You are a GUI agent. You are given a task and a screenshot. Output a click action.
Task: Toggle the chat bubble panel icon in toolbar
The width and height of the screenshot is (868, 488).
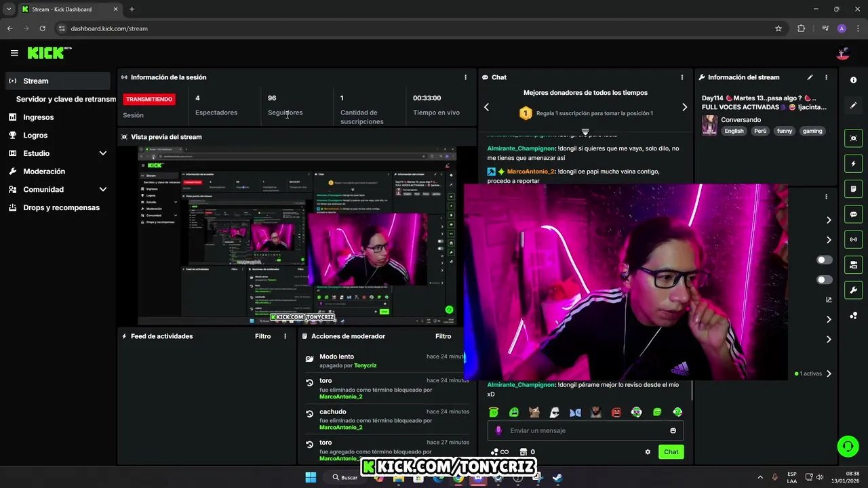click(x=853, y=214)
